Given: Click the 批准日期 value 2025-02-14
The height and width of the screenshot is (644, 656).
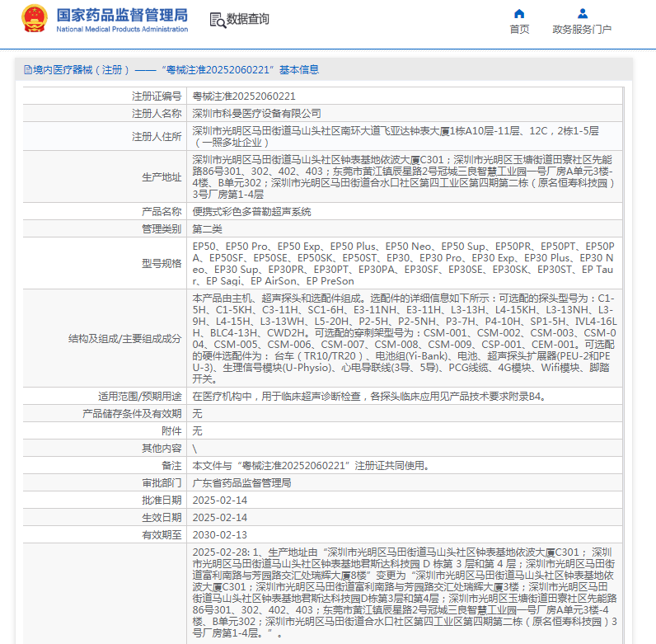Looking at the screenshot, I should pos(219,500).
